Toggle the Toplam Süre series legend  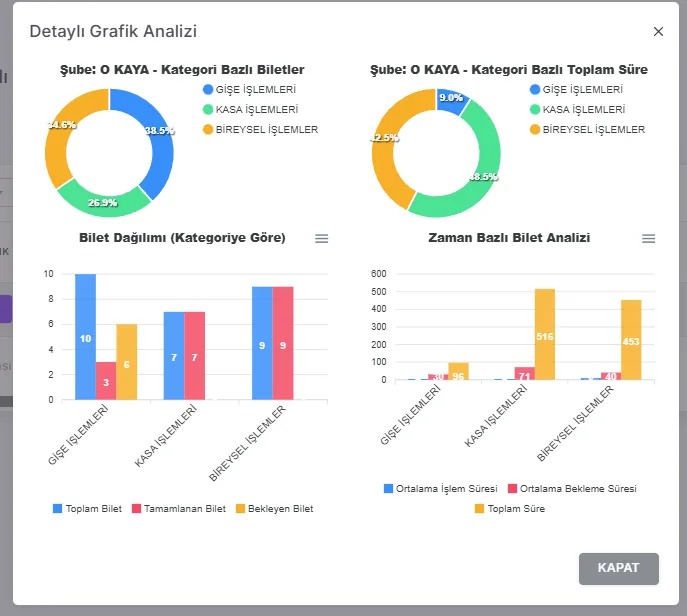click(510, 509)
